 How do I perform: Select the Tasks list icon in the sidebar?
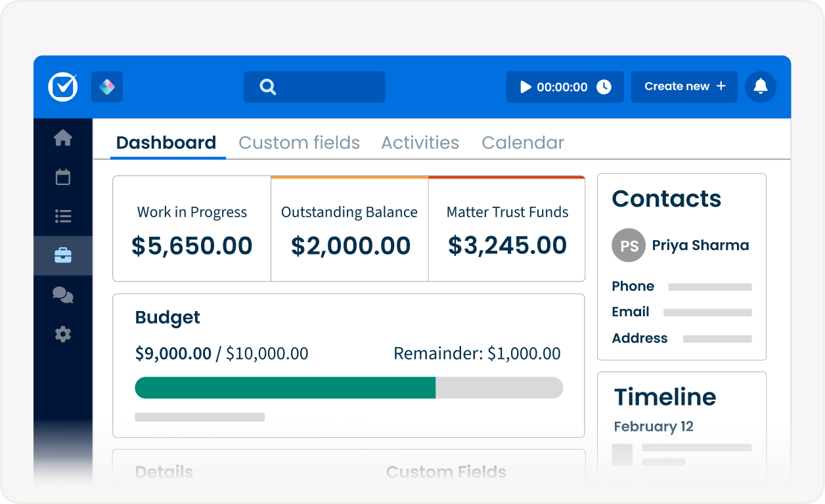(62, 216)
